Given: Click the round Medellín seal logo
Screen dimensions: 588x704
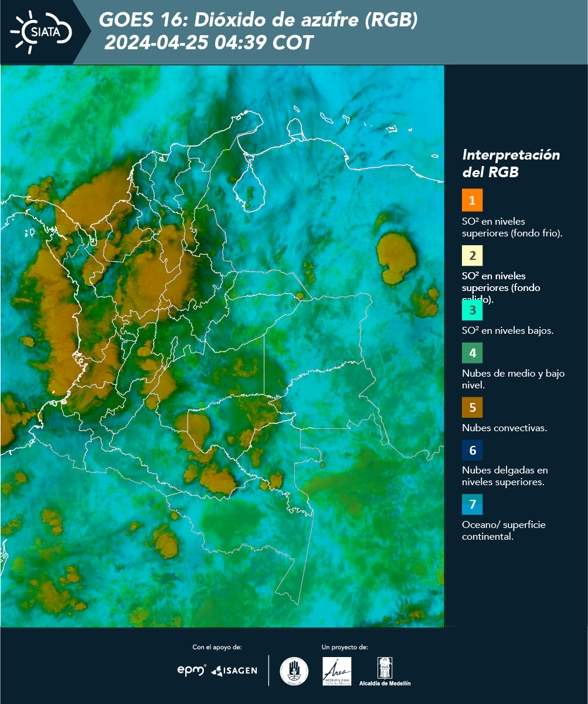Looking at the screenshot, I should 294,671.
